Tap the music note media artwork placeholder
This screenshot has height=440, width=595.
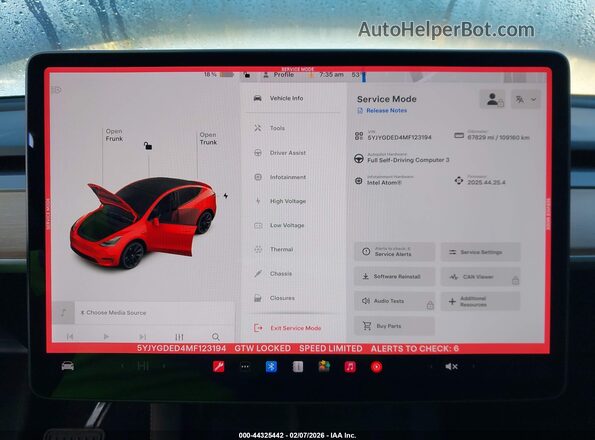tap(64, 313)
